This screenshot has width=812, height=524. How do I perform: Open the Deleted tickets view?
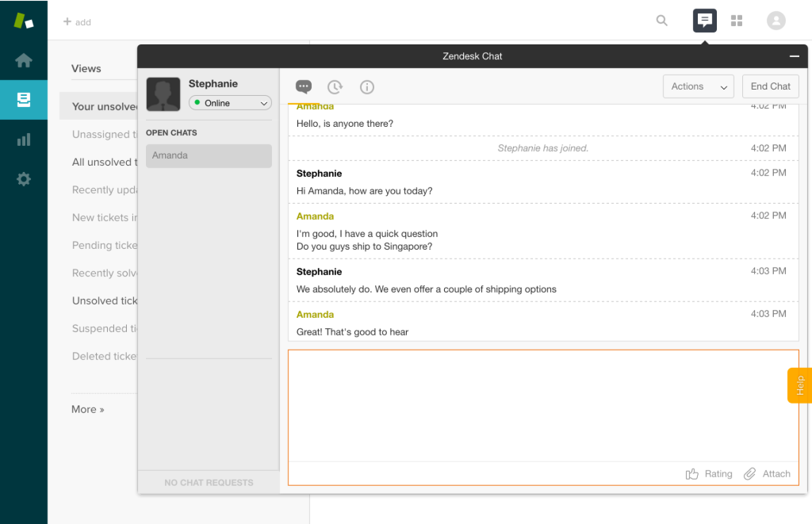coord(105,356)
